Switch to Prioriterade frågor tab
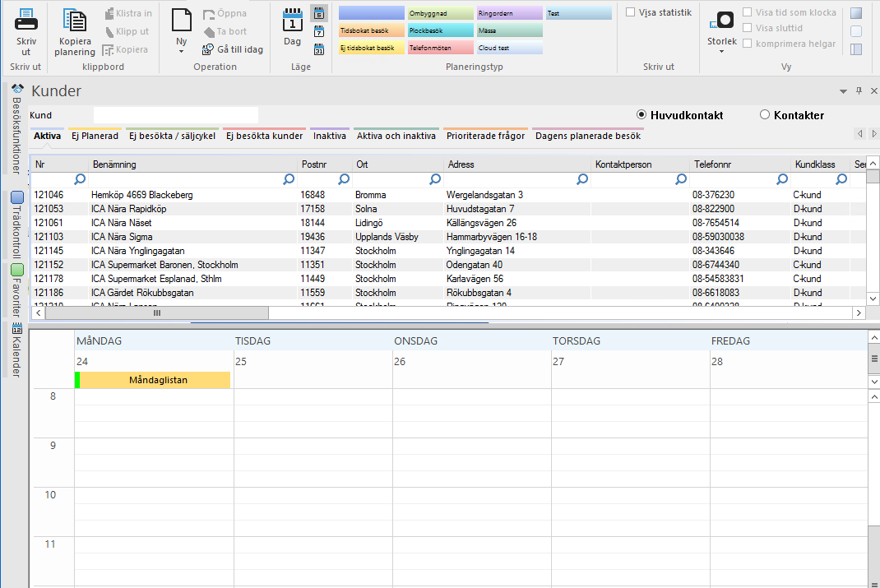 pos(485,136)
